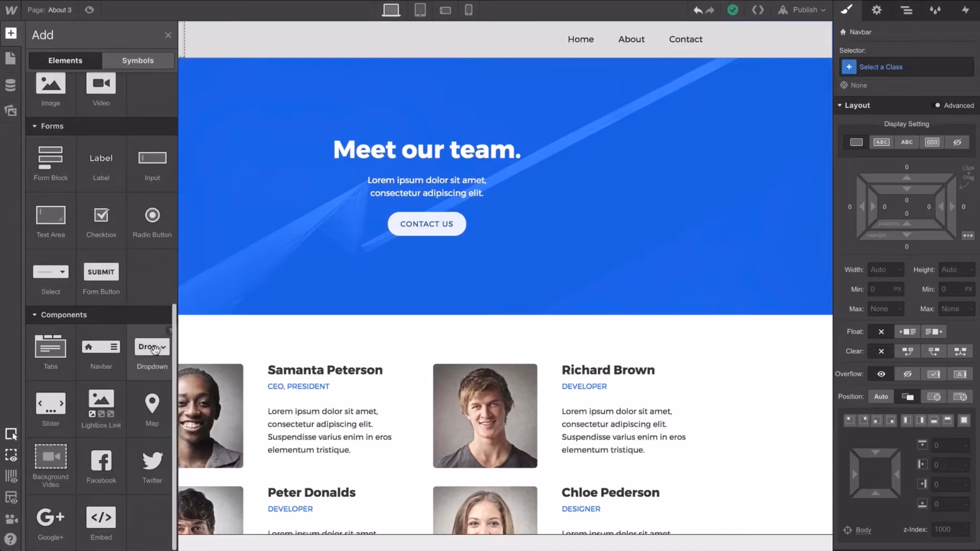This screenshot has height=551, width=980.
Task: Add a Tabs component
Action: tap(51, 353)
